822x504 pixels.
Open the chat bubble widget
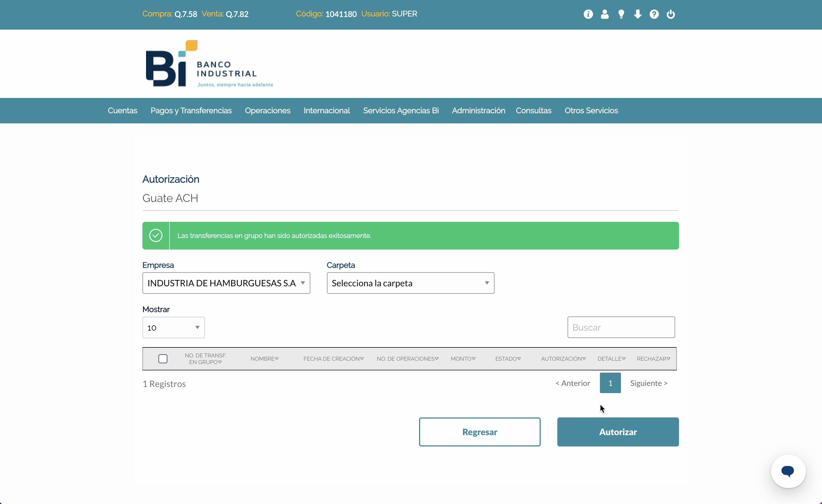point(788,471)
